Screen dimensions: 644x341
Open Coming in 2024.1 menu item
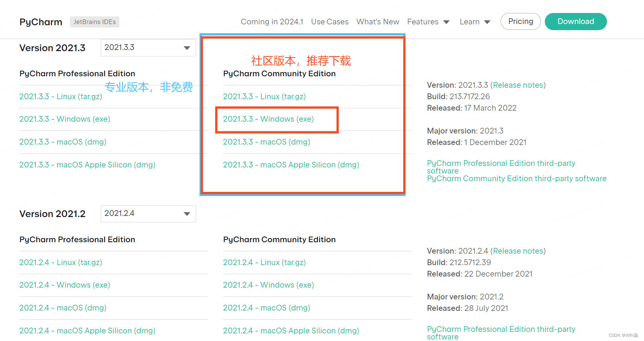[x=272, y=22]
